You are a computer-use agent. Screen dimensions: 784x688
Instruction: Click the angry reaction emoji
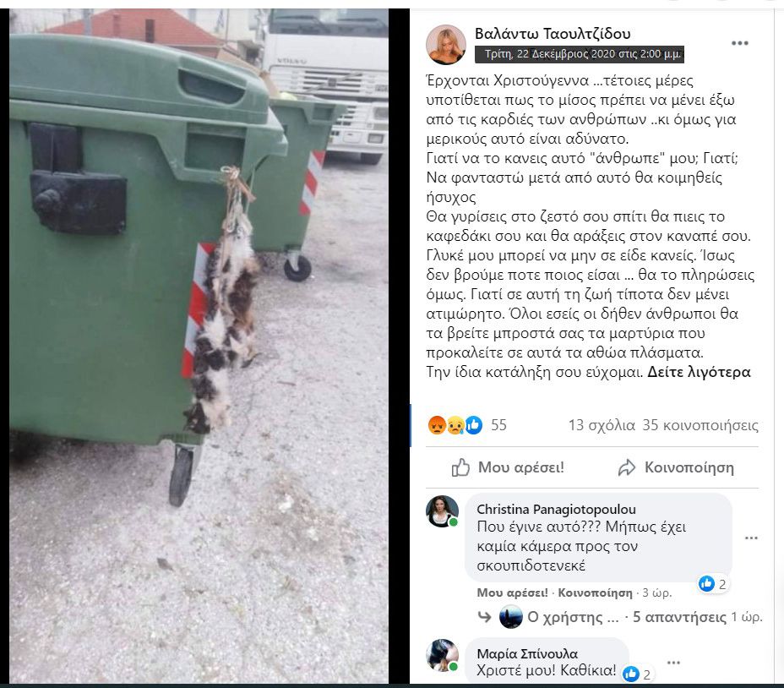[437, 425]
